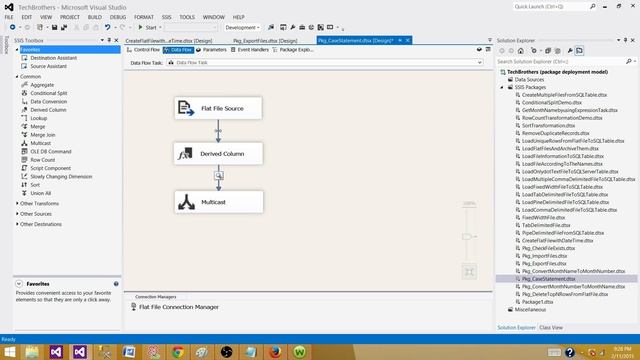The height and width of the screenshot is (360, 640).
Task: Collapse the Common group in the toolbox
Action: (x=17, y=76)
